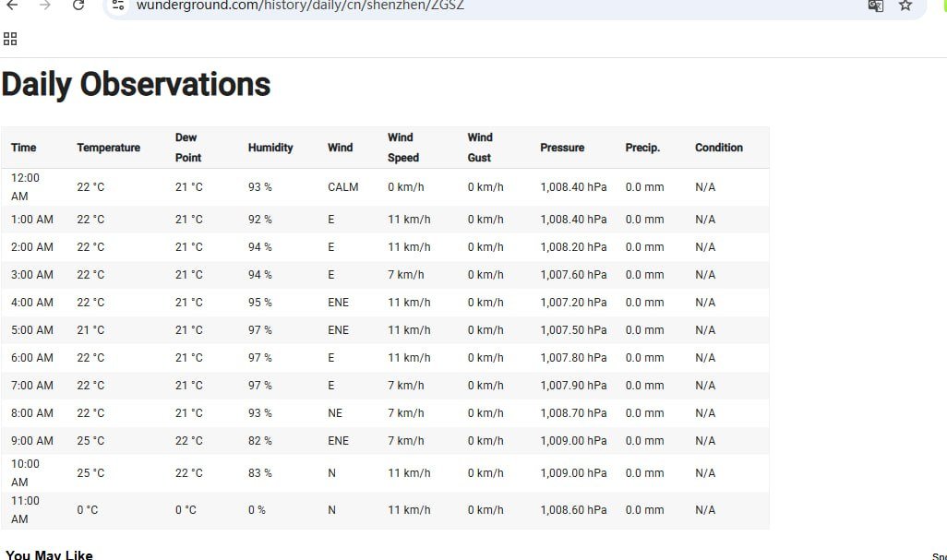
Task: Click the CALM wind cell
Action: [343, 187]
